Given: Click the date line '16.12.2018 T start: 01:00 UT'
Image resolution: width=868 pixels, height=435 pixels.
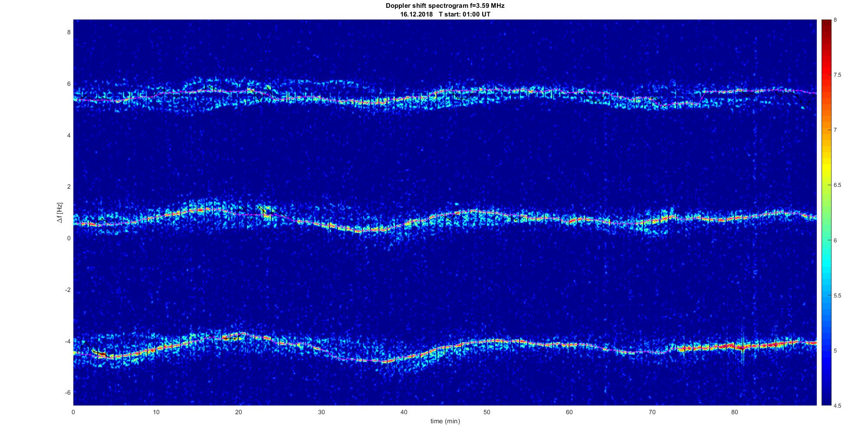Looking at the screenshot, I should [x=445, y=14].
